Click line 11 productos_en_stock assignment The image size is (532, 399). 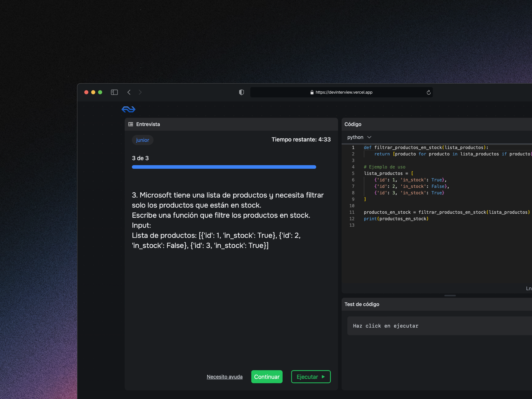[x=447, y=212]
